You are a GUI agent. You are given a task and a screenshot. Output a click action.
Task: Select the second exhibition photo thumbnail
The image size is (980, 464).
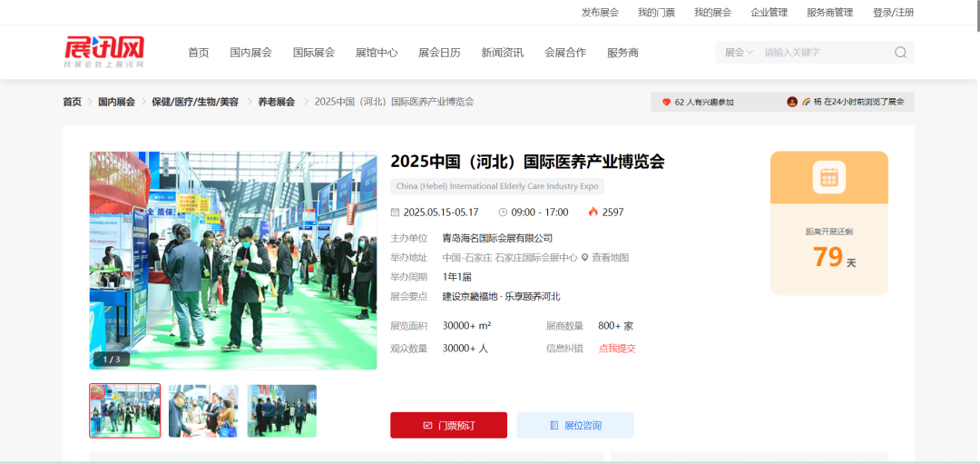[x=203, y=410]
